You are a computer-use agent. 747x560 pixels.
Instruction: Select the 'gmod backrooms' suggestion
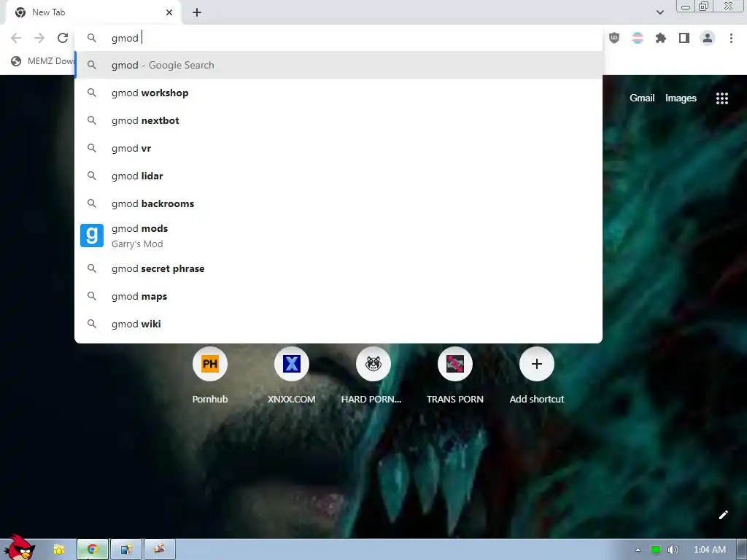[x=338, y=203]
